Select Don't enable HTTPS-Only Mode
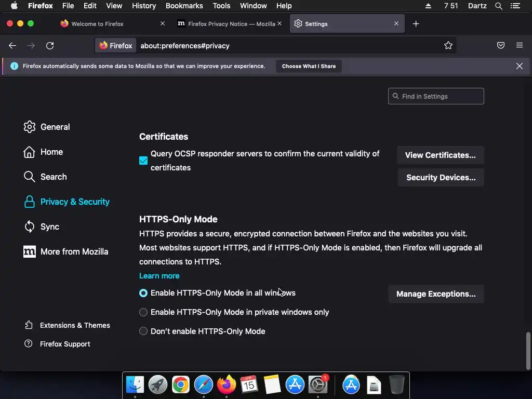Viewport: 532px width, 399px height. point(143,331)
